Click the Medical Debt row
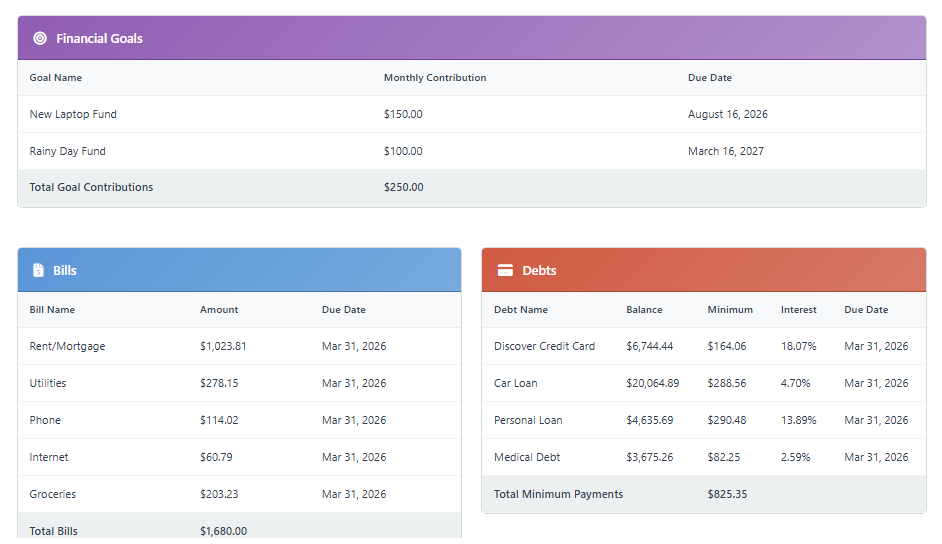 (x=527, y=457)
